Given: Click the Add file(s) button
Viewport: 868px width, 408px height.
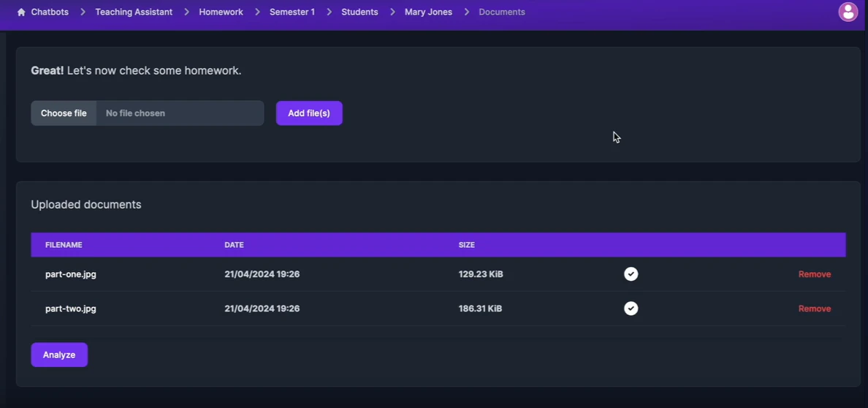Looking at the screenshot, I should coord(309,113).
